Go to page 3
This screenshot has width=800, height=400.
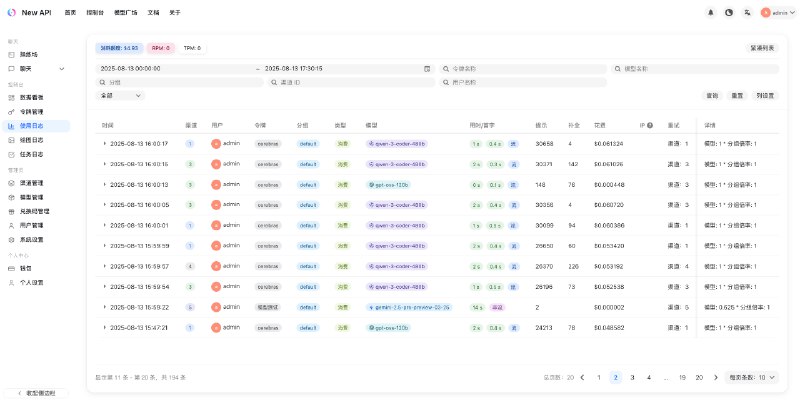click(632, 378)
